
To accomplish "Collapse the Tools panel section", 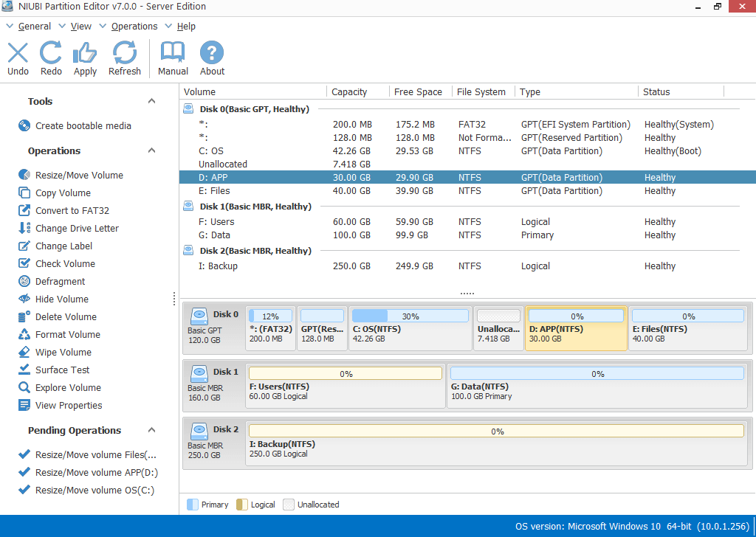I will (x=151, y=102).
